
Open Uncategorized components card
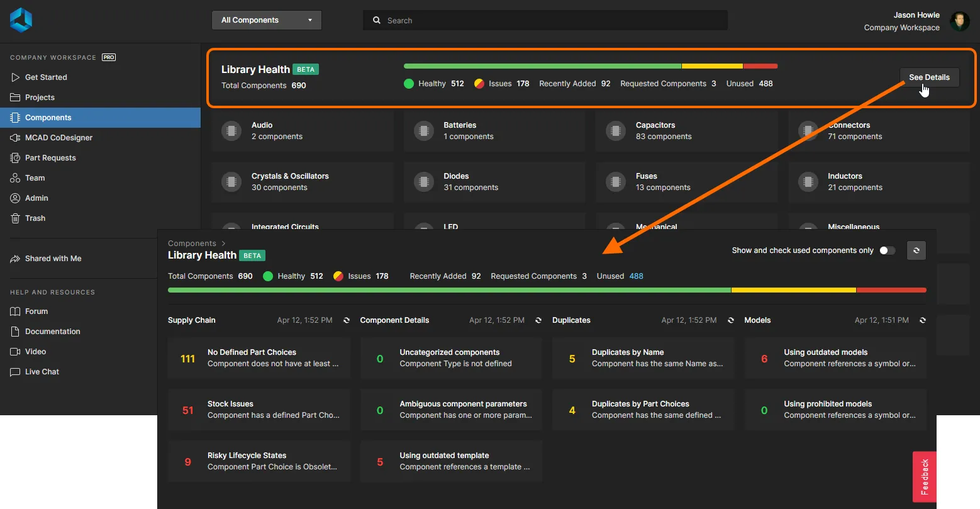click(451, 359)
